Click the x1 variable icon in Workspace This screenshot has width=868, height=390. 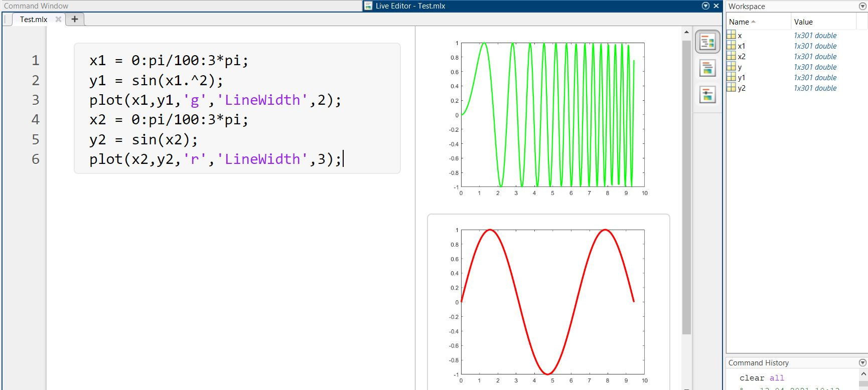(x=732, y=46)
